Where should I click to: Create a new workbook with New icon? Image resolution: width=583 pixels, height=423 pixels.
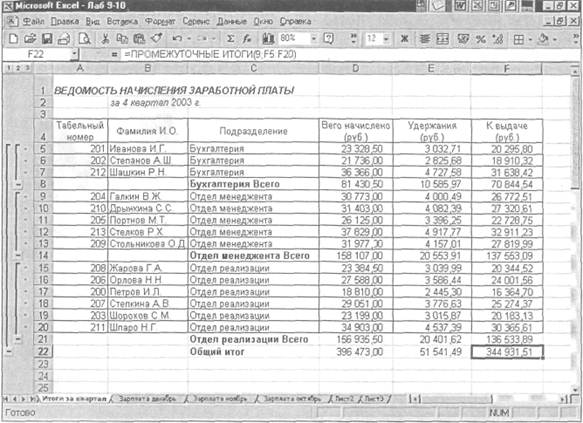pyautogui.click(x=13, y=39)
